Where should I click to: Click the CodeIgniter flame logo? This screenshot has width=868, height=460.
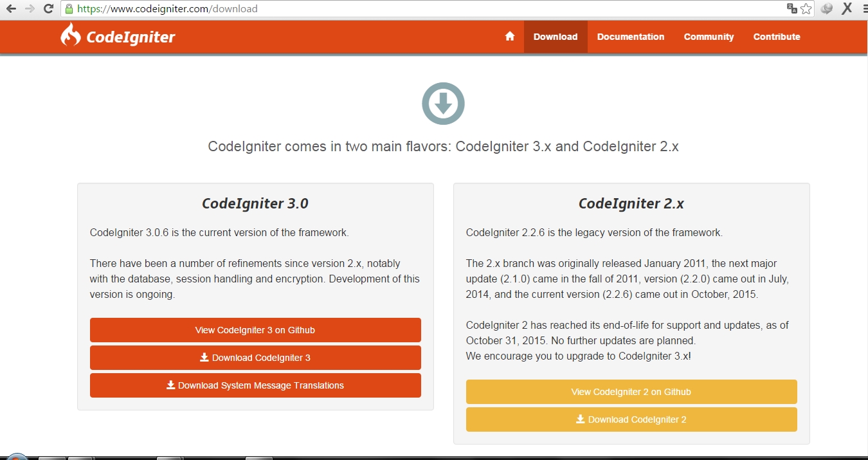pos(70,35)
